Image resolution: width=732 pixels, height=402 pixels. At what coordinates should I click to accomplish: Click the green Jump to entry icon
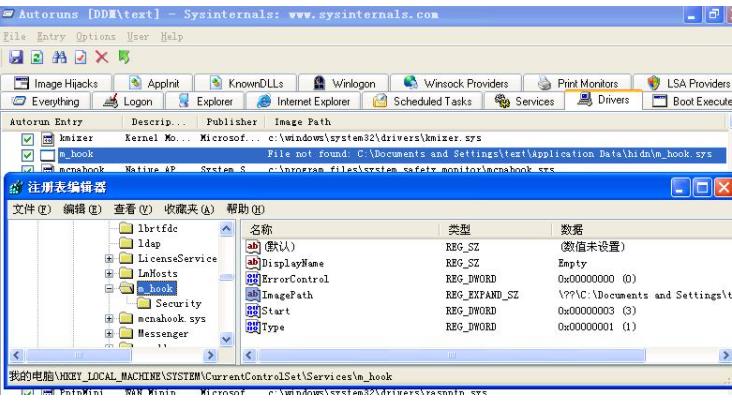point(124,57)
